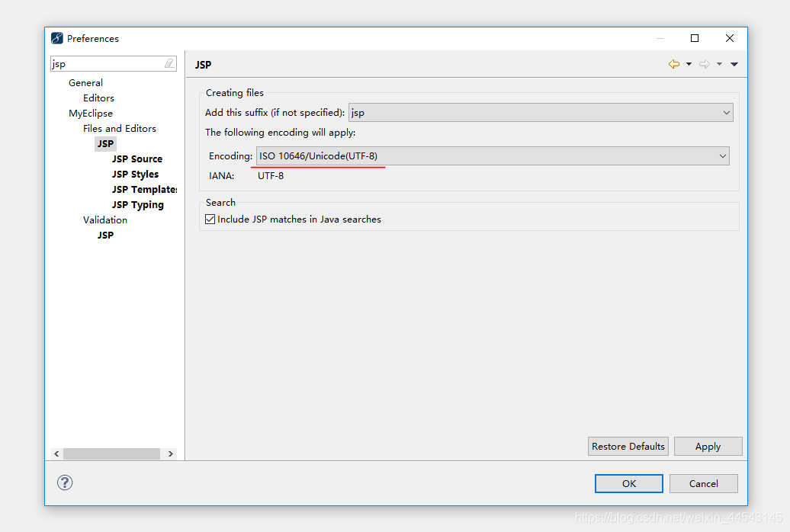Clear the jsp filter text icon
Screen dimensions: 790x532
(x=169, y=63)
